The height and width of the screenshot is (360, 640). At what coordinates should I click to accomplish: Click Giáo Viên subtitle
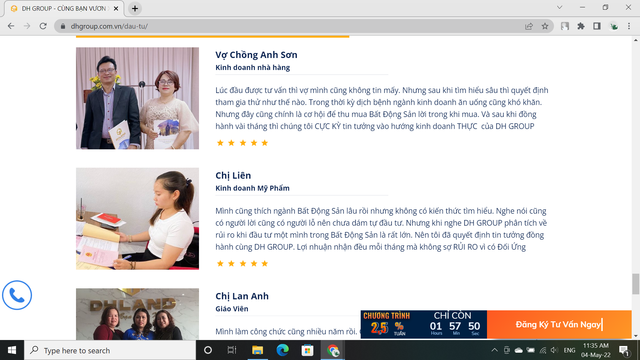pos(232,309)
